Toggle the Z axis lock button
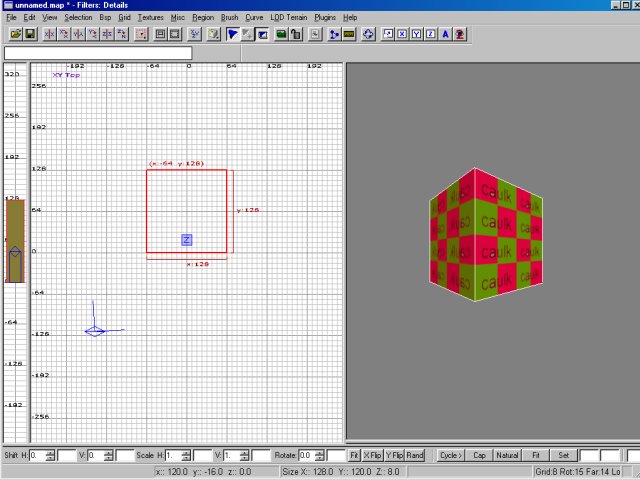The width and height of the screenshot is (640, 480). [x=430, y=34]
